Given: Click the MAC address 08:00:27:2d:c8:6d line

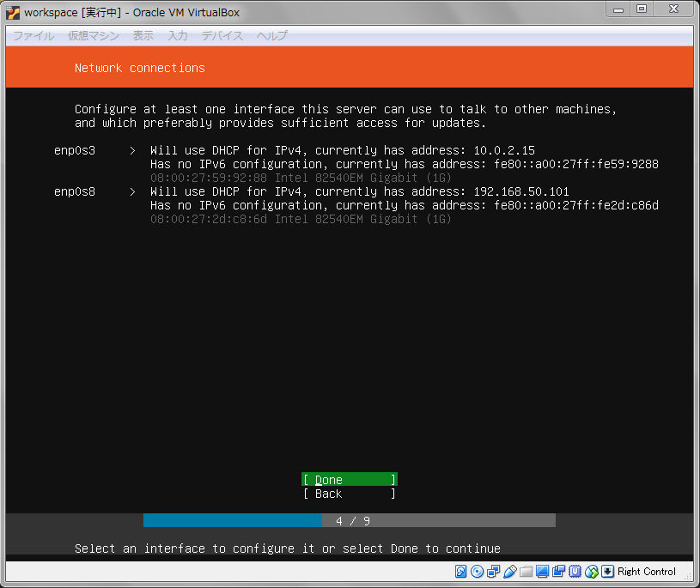Looking at the screenshot, I should point(301,219).
